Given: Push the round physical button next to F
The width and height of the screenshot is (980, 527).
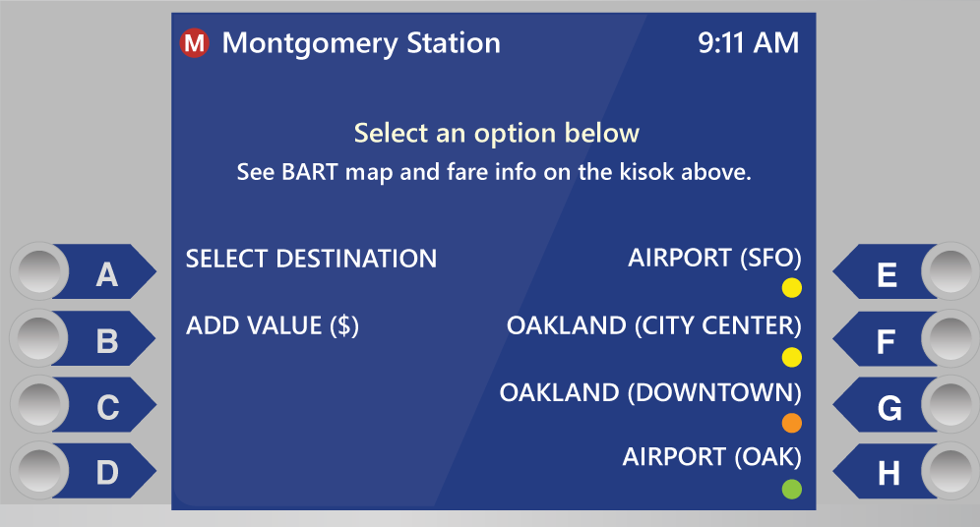Looking at the screenshot, I should 950,338.
